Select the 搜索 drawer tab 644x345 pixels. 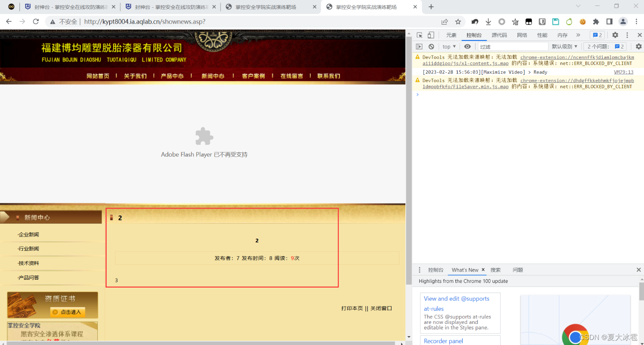(496, 270)
